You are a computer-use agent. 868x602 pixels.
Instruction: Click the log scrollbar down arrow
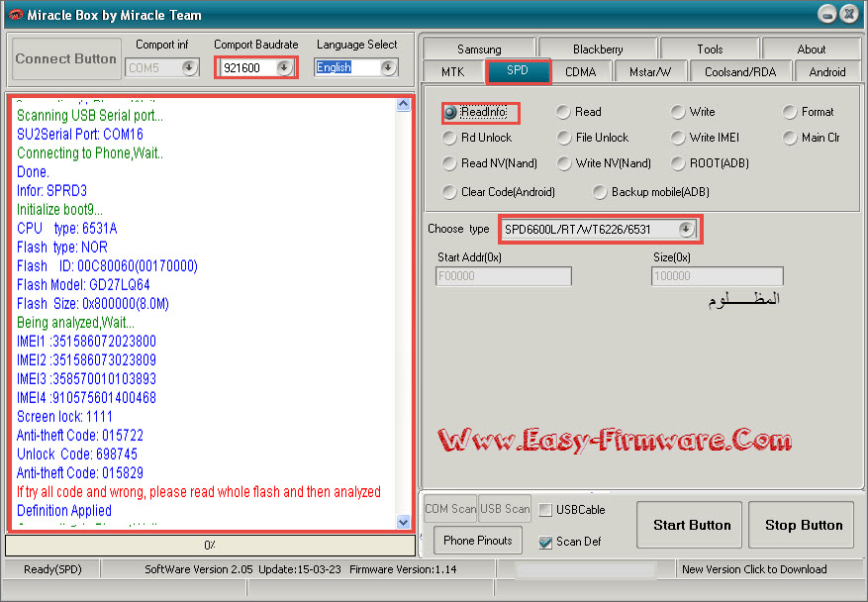tap(404, 522)
